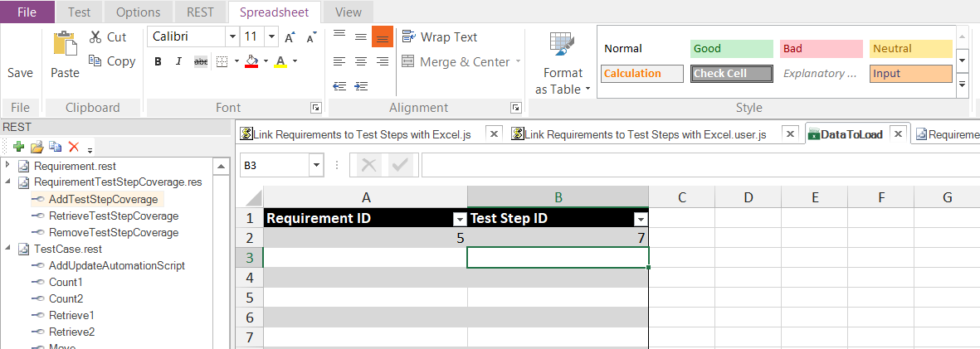The width and height of the screenshot is (980, 349).
Task: Collapse the TestCase.rest tree node
Action: click(8, 249)
